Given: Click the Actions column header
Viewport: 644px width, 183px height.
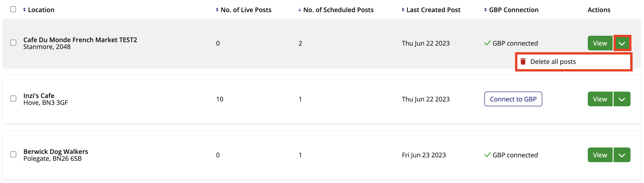Looking at the screenshot, I should [599, 10].
